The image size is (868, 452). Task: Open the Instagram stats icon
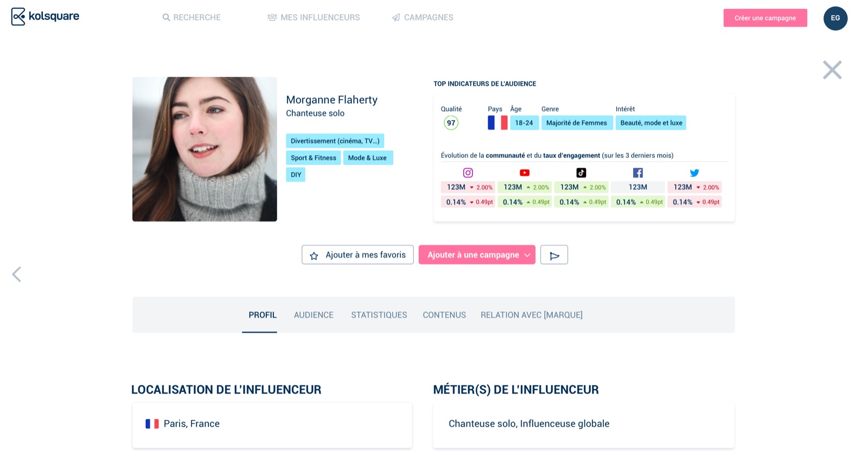pyautogui.click(x=468, y=173)
